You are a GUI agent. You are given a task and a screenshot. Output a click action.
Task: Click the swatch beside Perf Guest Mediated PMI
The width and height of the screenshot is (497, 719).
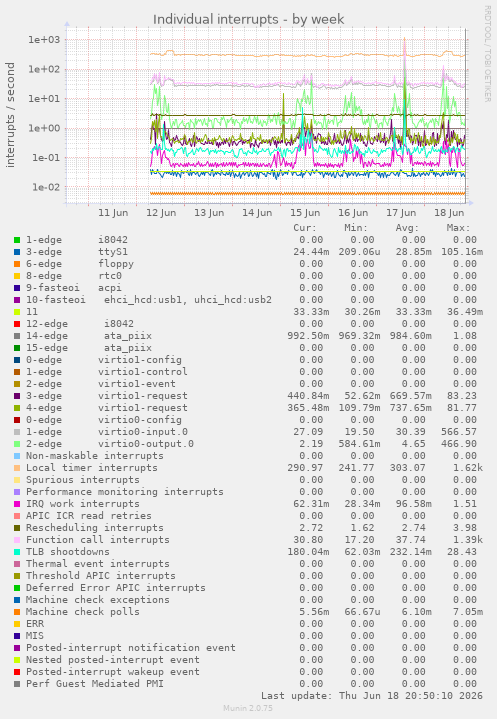click(17, 684)
